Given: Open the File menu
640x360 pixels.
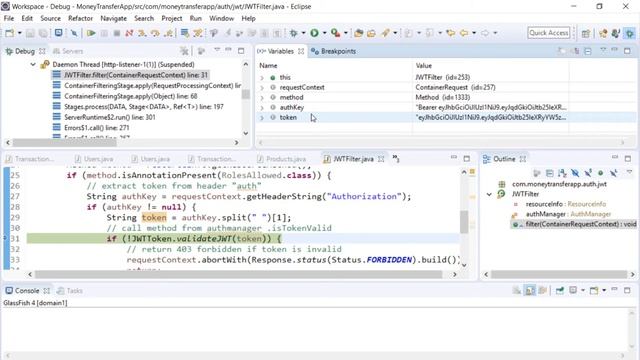Looking at the screenshot, I should (9, 18).
